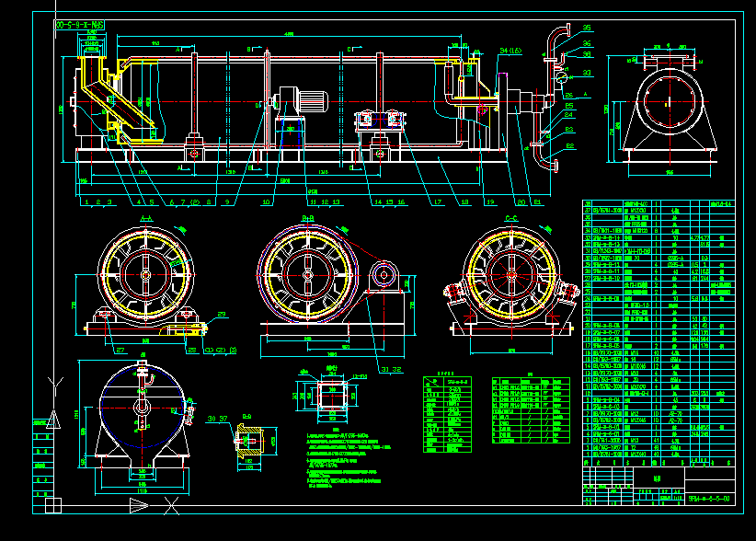Select callout number 27 under A-A view

(x=120, y=351)
